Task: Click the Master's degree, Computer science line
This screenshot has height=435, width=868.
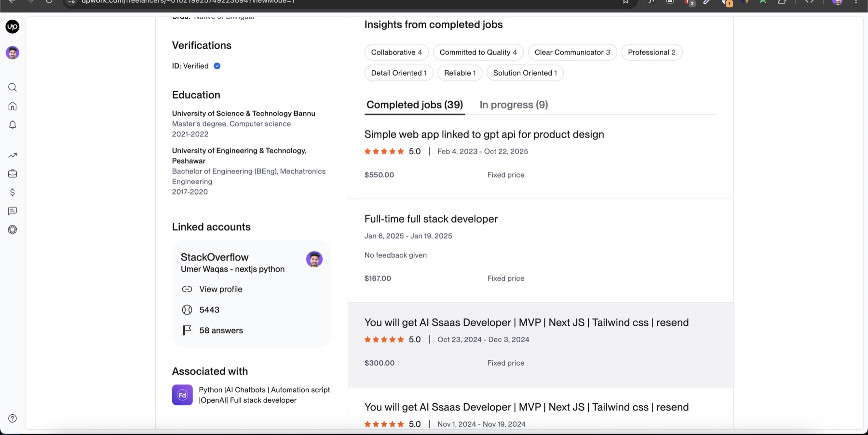Action: click(231, 124)
